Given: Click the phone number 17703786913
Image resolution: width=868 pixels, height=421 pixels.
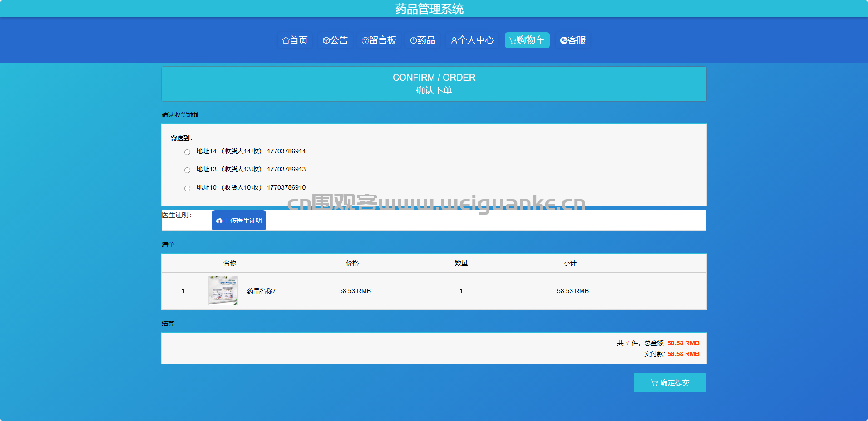Looking at the screenshot, I should pyautogui.click(x=286, y=169).
